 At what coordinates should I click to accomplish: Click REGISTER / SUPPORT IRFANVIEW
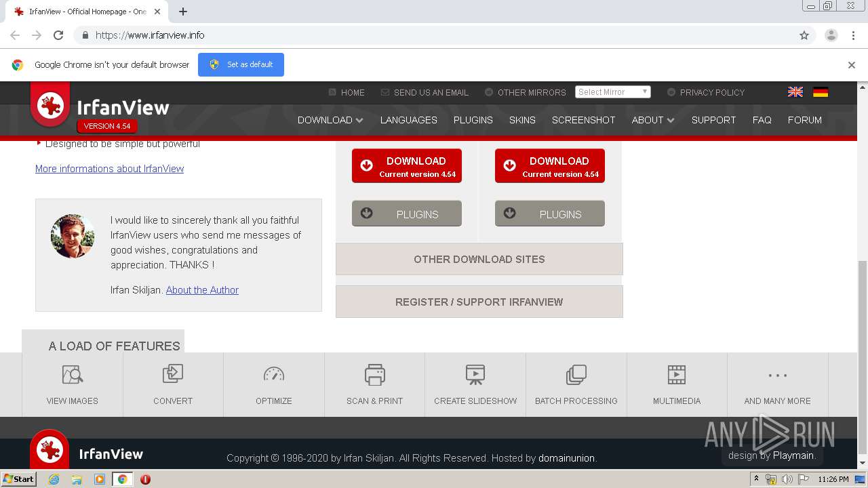[x=479, y=302]
